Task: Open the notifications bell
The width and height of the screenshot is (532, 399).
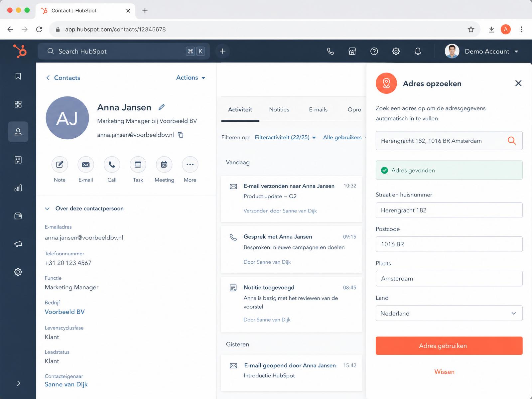Action: 418,51
